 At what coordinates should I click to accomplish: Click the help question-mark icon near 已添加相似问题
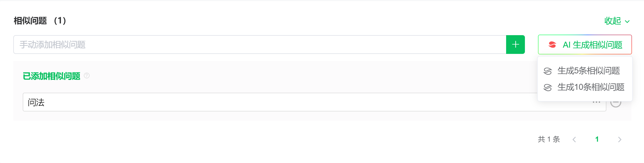[87, 76]
